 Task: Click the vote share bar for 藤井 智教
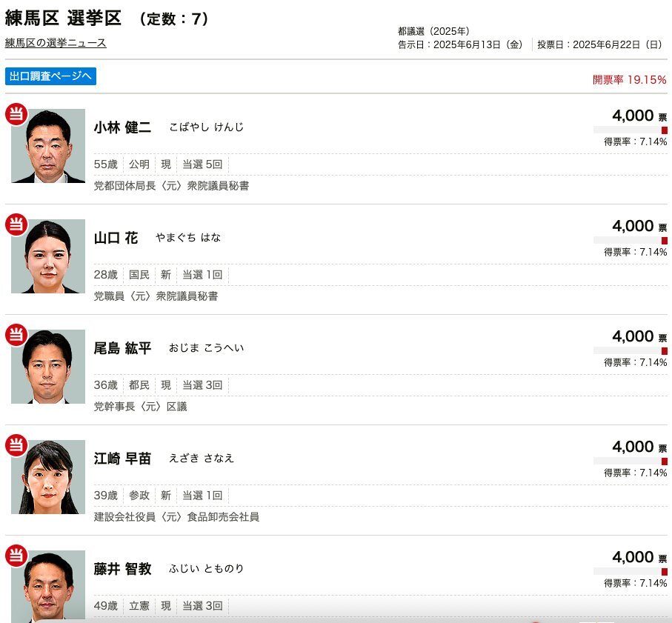click(631, 572)
